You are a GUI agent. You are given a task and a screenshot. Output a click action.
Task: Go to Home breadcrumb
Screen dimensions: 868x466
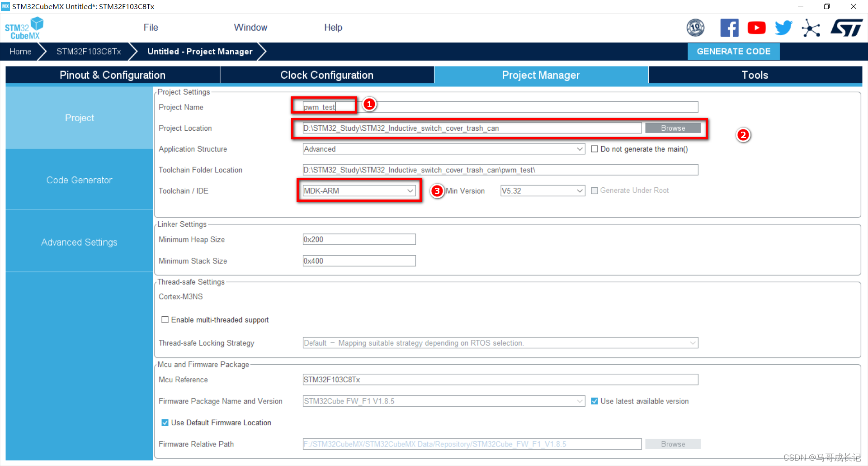(x=20, y=52)
